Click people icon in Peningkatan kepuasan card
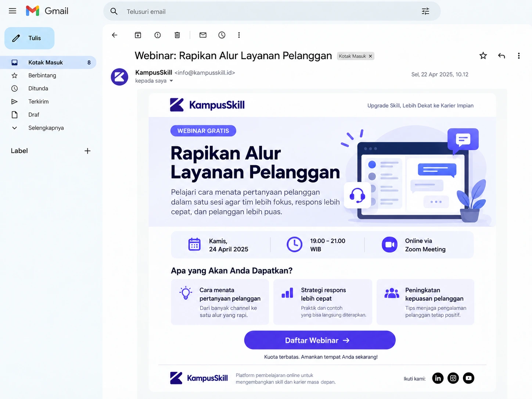532x399 pixels. click(x=392, y=293)
